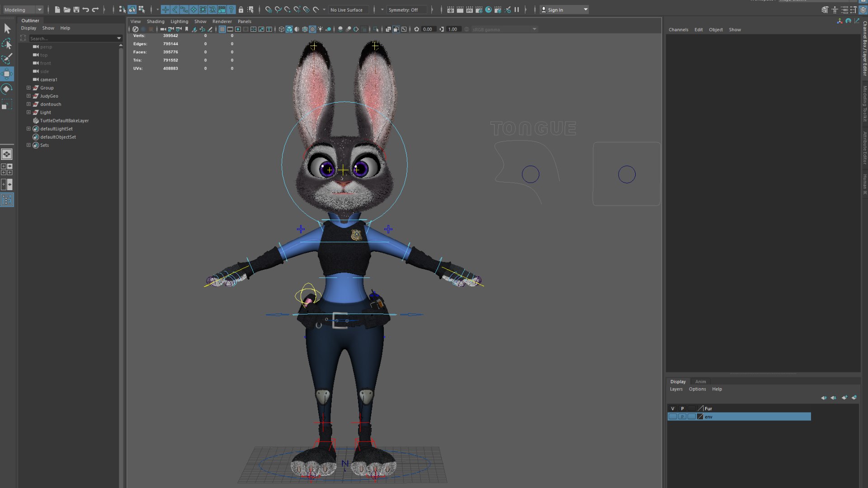The height and width of the screenshot is (488, 868).
Task: Toggle Fur layer playback P box
Action: click(x=682, y=408)
